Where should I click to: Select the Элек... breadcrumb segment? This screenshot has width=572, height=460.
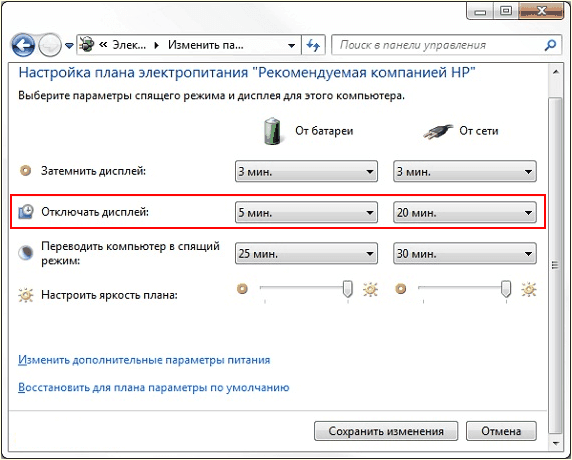click(x=129, y=45)
